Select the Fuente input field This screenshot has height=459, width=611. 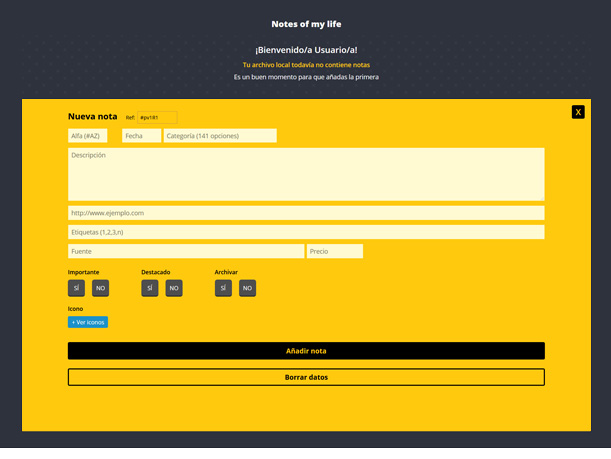186,252
